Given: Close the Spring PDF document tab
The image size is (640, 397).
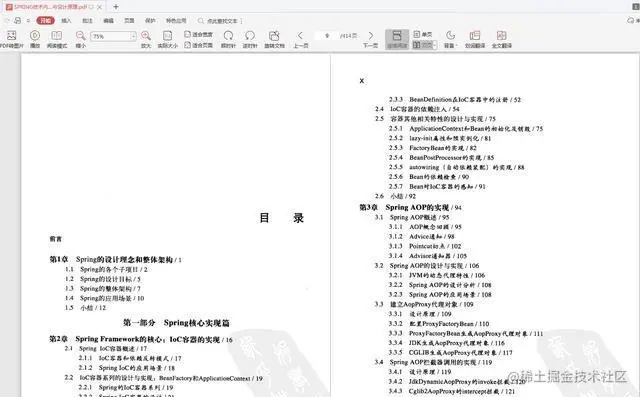Looking at the screenshot, I should pos(99,7).
